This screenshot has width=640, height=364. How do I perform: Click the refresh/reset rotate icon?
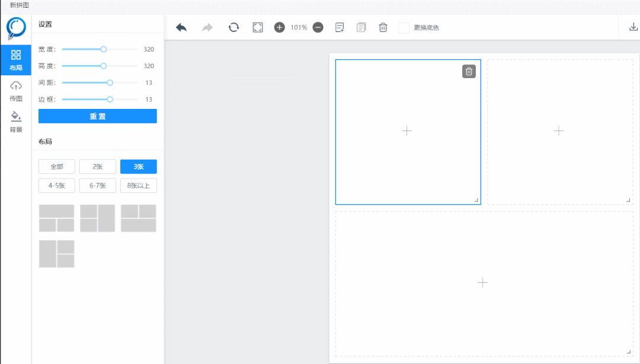coord(233,27)
